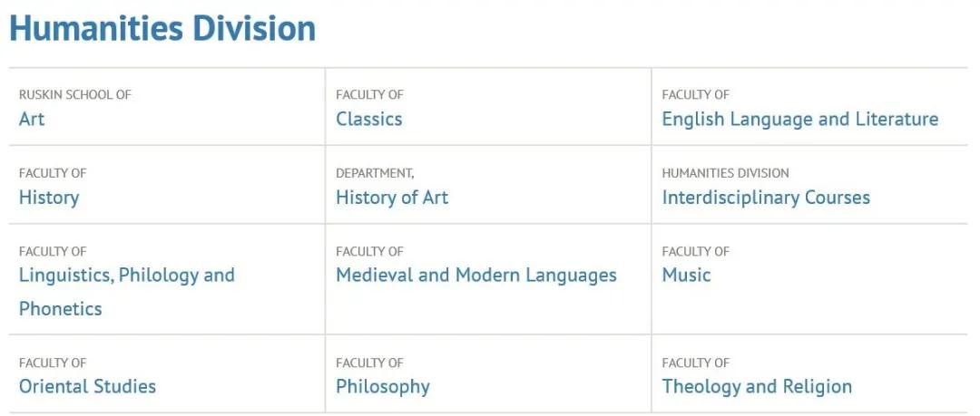The width and height of the screenshot is (980, 416).
Task: Click the 'Department,' label above History of Art
Action: tap(374, 173)
